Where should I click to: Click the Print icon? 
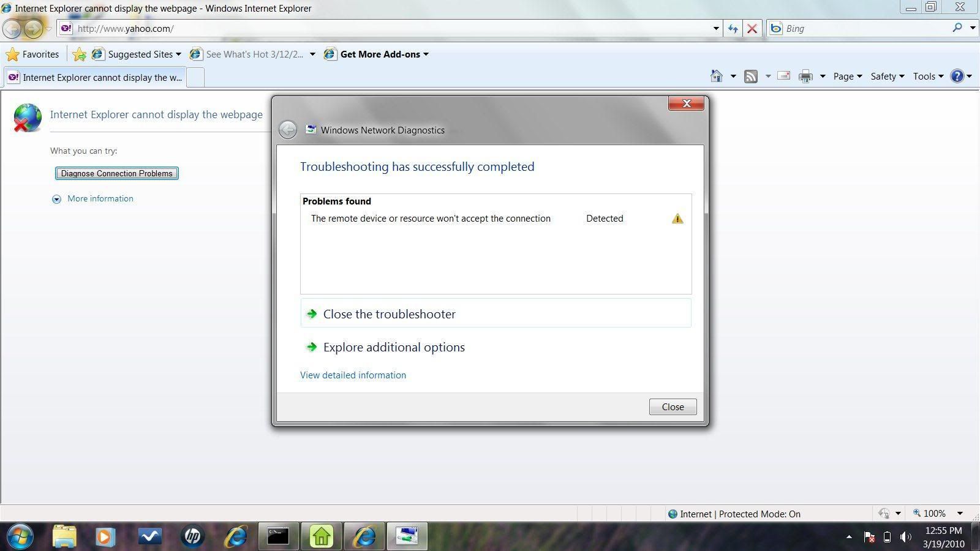tap(805, 76)
